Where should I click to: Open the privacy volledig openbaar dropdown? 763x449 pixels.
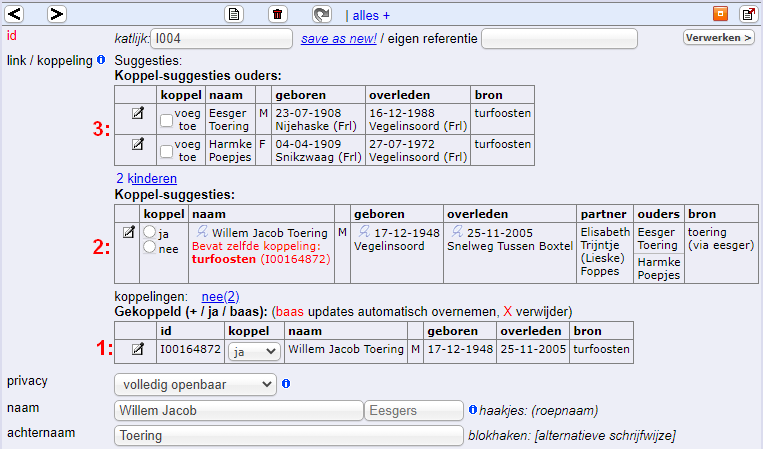(x=195, y=384)
